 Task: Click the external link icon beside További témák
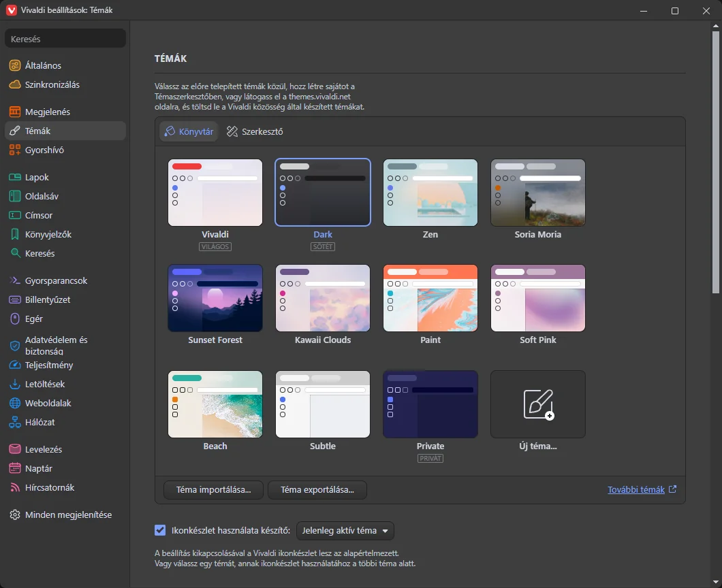point(672,489)
